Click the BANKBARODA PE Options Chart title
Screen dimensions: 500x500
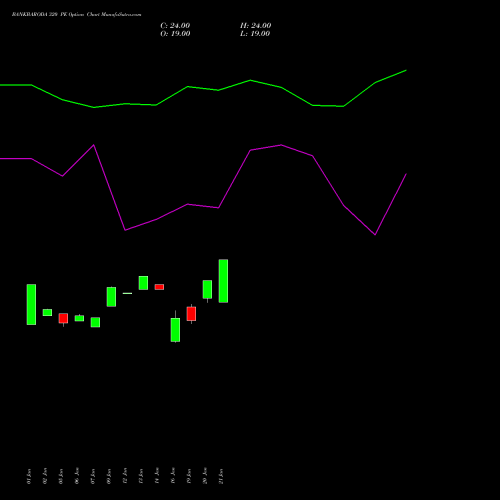76,15
